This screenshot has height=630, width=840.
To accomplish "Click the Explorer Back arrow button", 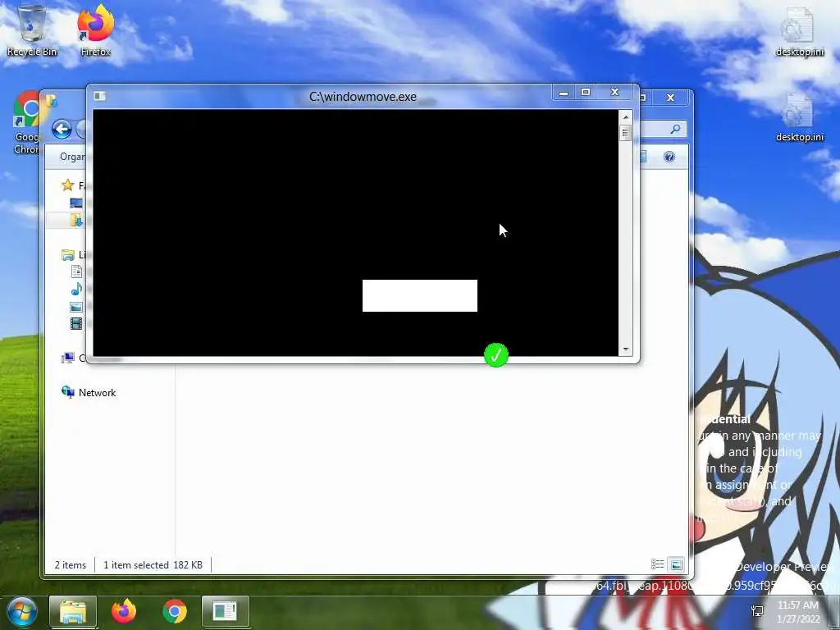I will [62, 129].
